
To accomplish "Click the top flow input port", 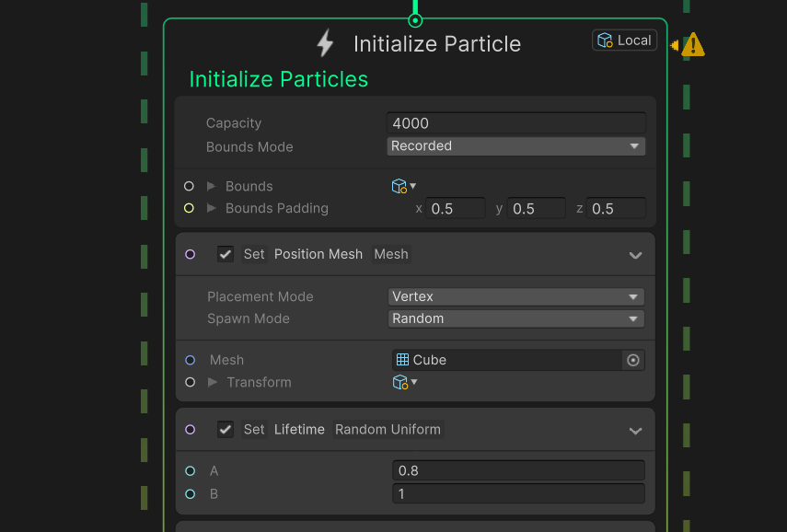I will (415, 20).
